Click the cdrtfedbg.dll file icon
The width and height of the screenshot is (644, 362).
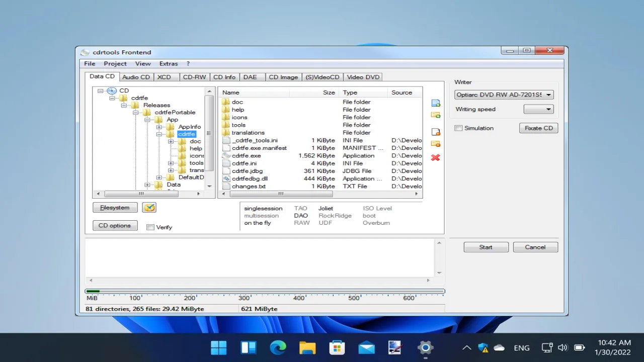point(226,178)
